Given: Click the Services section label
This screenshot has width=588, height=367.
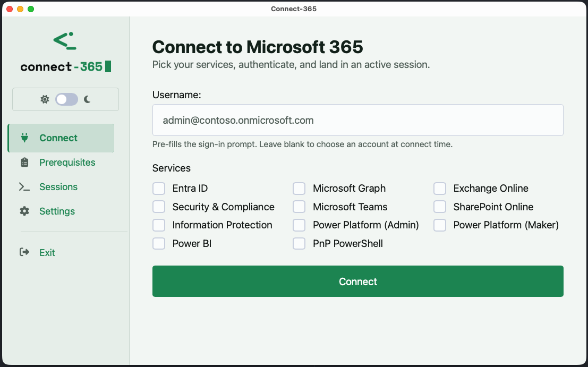Looking at the screenshot, I should tap(172, 168).
